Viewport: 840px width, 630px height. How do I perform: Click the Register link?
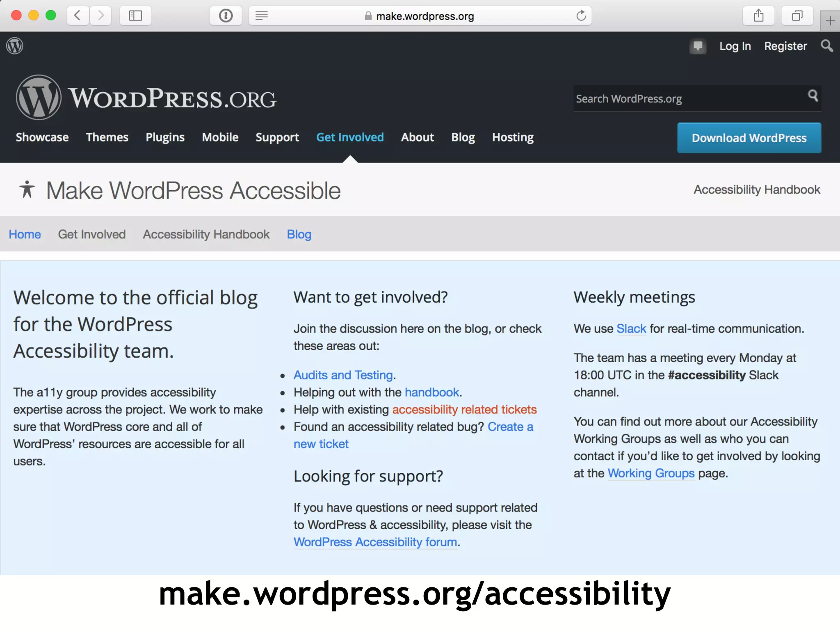point(785,46)
